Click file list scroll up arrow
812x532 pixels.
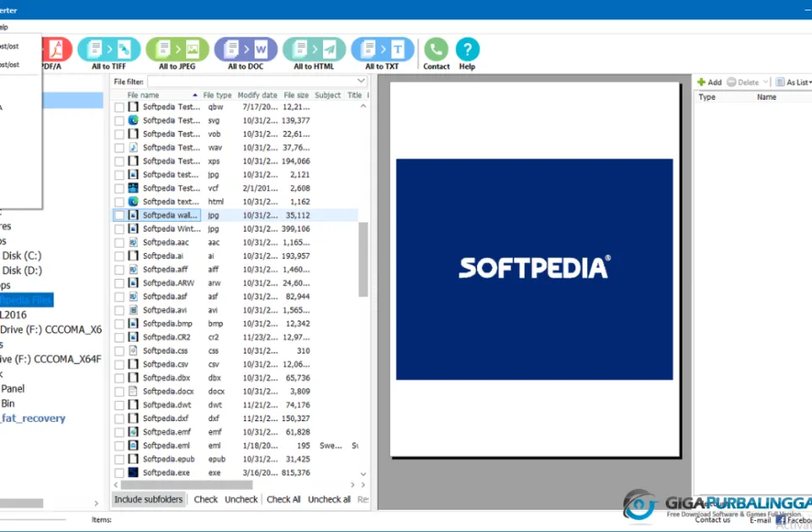(x=363, y=107)
